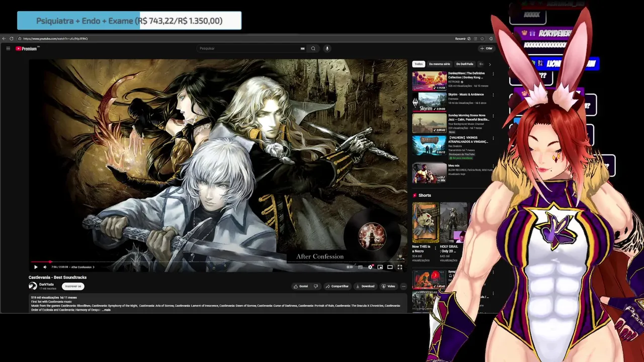Viewport: 644px width, 362px height.
Task: Click video title Castlevania - Best Soundtracks
Action: click(57, 278)
